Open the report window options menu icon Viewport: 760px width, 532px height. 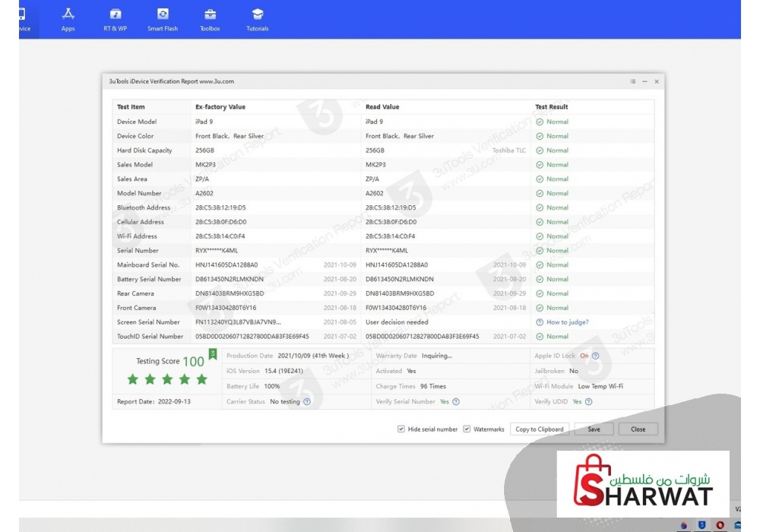click(x=632, y=81)
